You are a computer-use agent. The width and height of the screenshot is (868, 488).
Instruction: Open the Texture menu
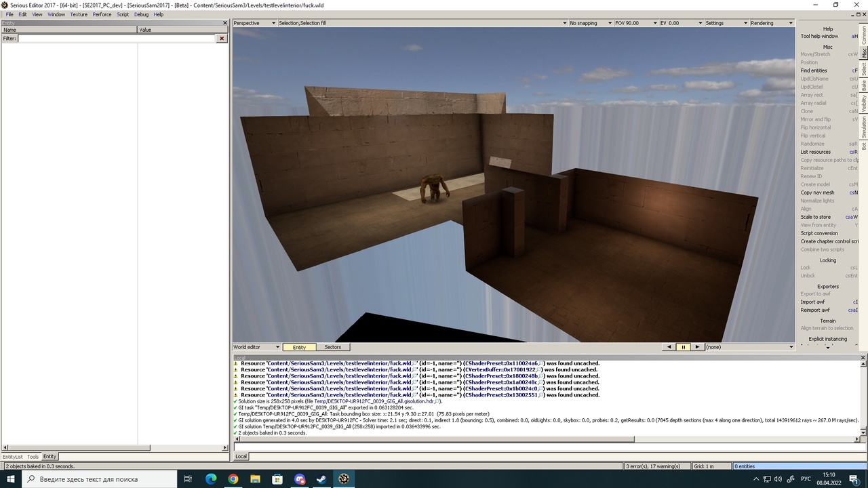click(79, 14)
